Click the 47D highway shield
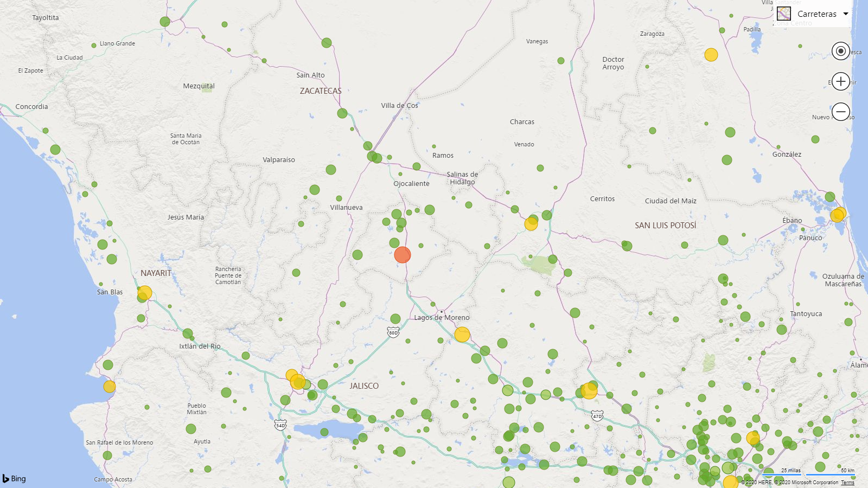Image resolution: width=868 pixels, height=488 pixels. pos(597,416)
